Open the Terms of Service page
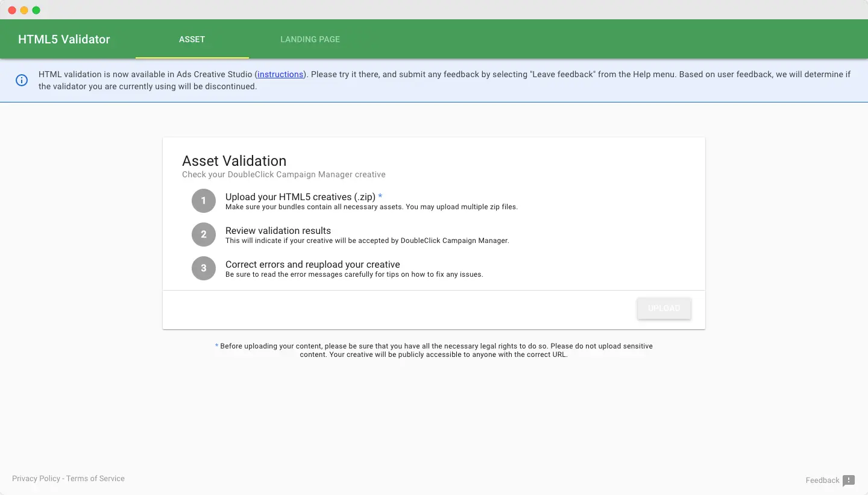The width and height of the screenshot is (868, 495). pyautogui.click(x=95, y=478)
